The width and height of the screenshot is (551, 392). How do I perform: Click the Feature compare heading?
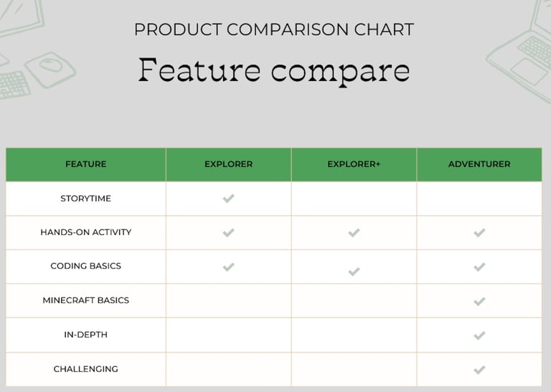pos(274,70)
